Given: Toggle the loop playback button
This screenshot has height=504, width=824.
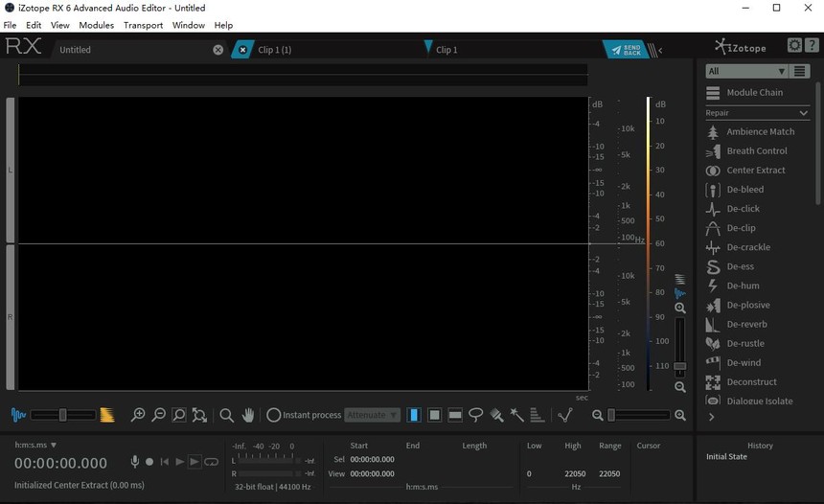Looking at the screenshot, I should coord(211,462).
